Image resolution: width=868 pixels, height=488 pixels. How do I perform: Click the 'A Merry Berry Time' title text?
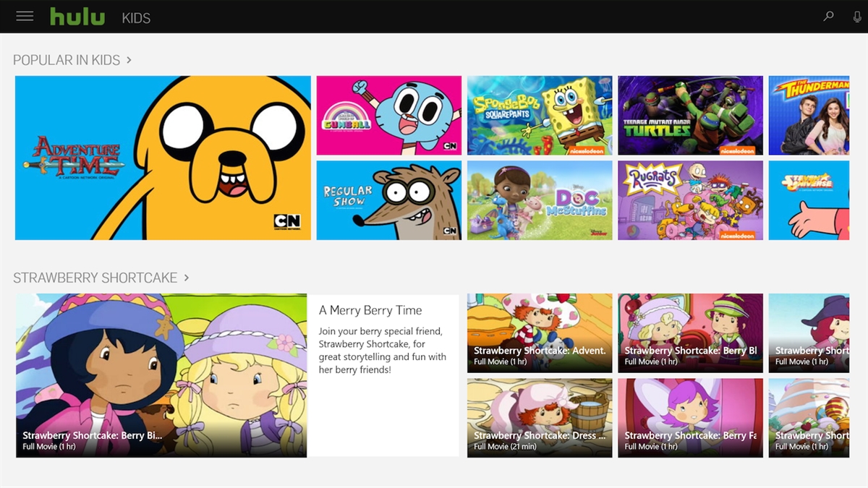(x=370, y=310)
